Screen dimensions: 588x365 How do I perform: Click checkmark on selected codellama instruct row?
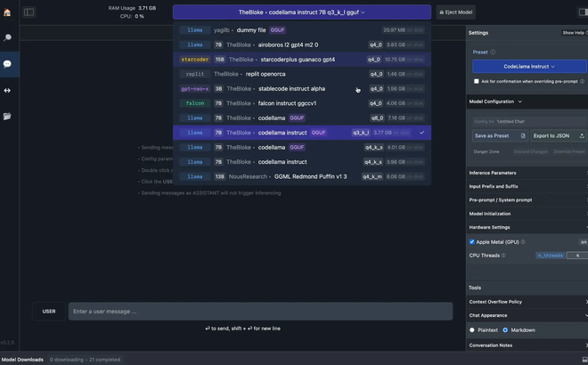tap(422, 133)
